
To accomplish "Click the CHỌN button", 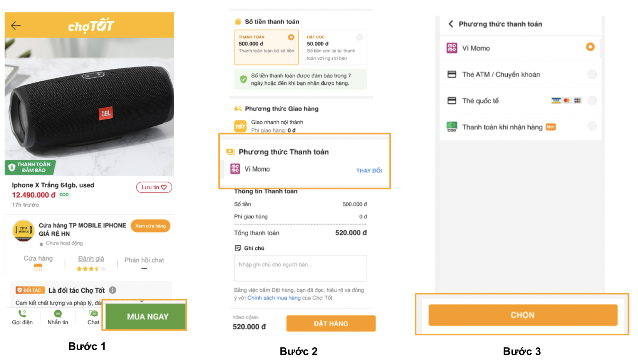I will point(523,315).
